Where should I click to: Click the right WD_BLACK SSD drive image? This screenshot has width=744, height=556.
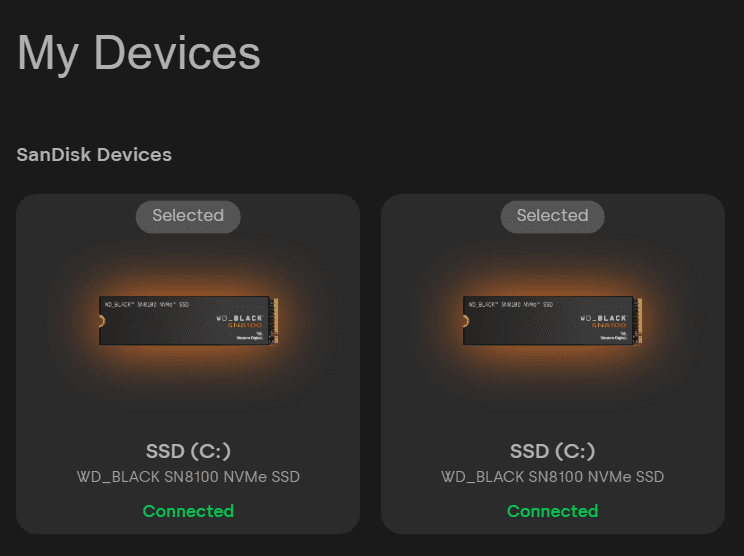(552, 321)
